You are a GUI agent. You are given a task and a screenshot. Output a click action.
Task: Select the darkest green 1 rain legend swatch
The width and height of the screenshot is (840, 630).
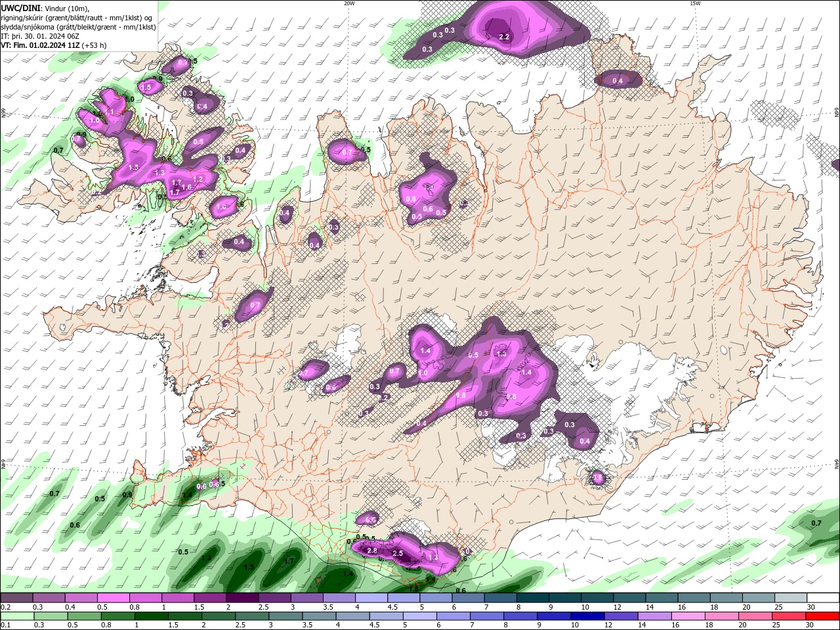coord(151,616)
